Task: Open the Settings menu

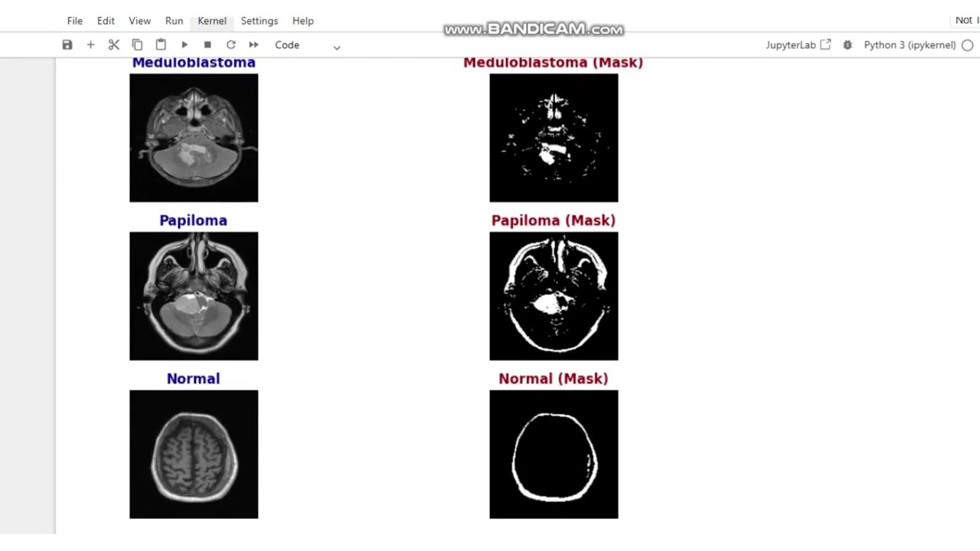Action: (260, 21)
